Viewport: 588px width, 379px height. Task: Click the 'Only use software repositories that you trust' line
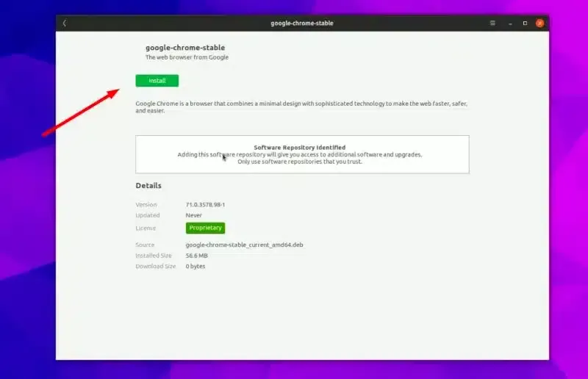300,162
